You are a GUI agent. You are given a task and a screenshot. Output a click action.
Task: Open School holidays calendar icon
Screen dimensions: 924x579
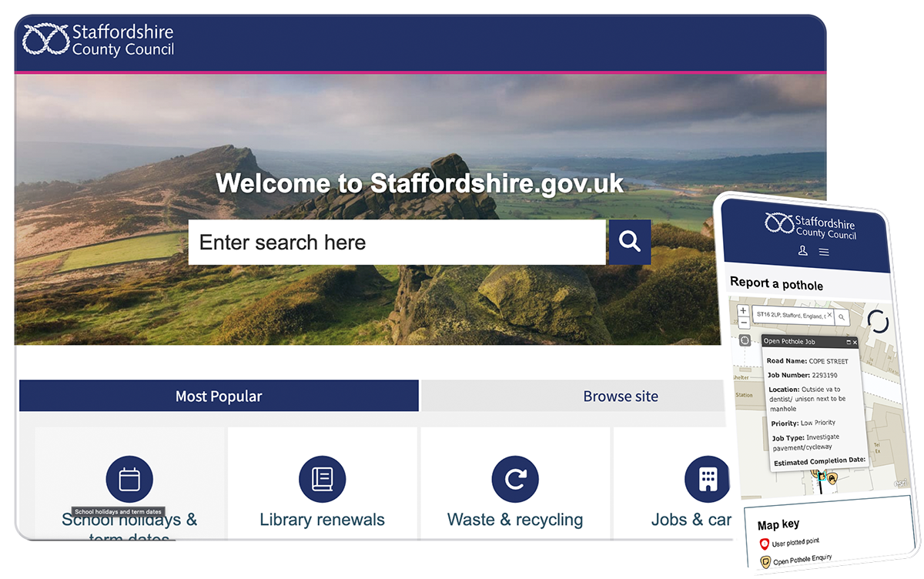pos(129,479)
